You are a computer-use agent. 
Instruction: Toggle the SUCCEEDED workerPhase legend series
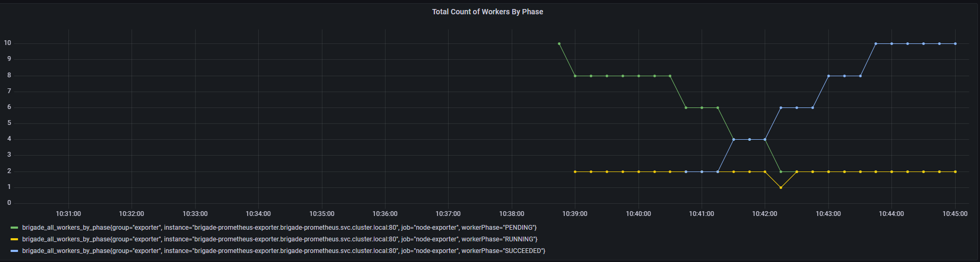point(284,251)
